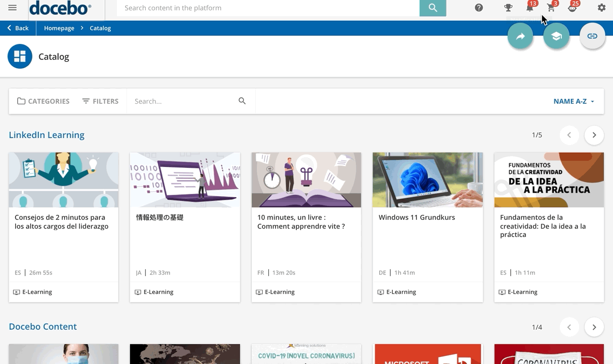Open the COVID-19 (Novel Coronavirus) course thumbnail
Viewport: 613px width, 364px height.
pos(306,354)
